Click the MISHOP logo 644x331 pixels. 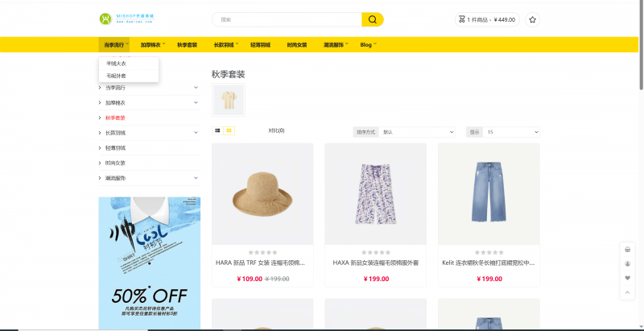[x=127, y=19]
